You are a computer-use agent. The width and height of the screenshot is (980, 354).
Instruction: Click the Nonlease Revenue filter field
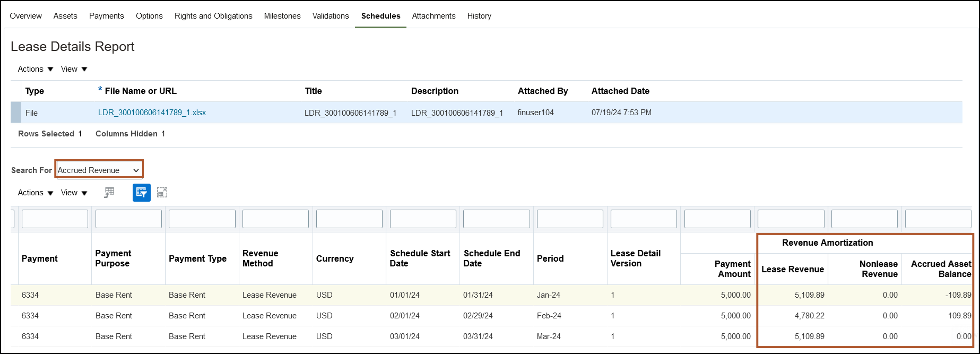click(864, 219)
